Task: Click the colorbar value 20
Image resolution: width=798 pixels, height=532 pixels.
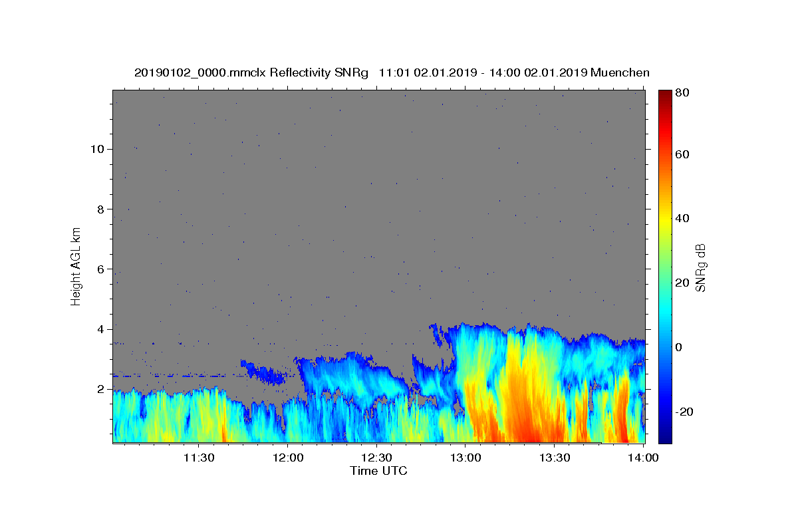Action: [683, 283]
